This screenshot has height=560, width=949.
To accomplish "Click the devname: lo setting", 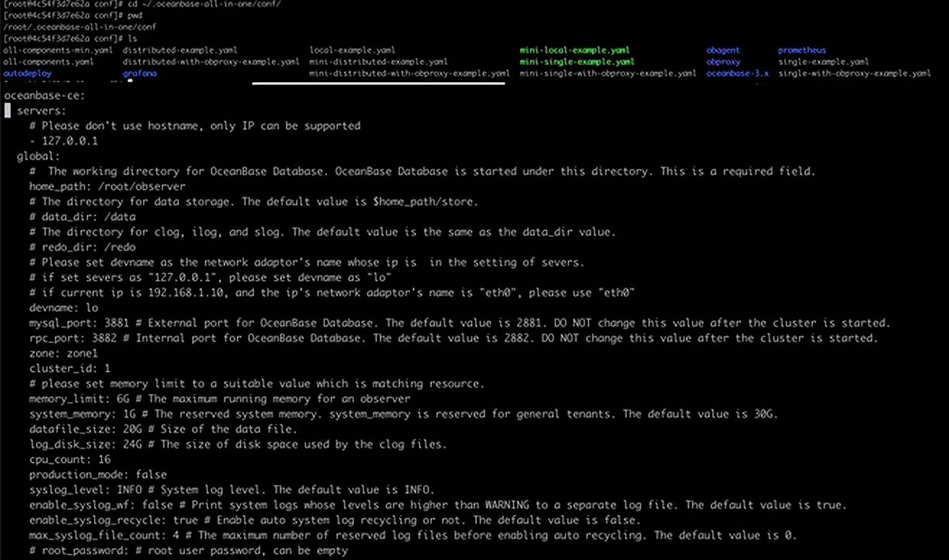I will 64,307.
